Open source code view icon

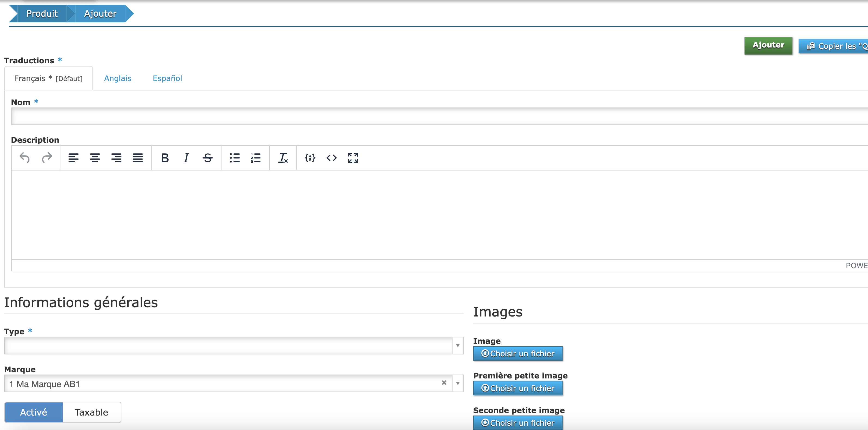coord(331,157)
